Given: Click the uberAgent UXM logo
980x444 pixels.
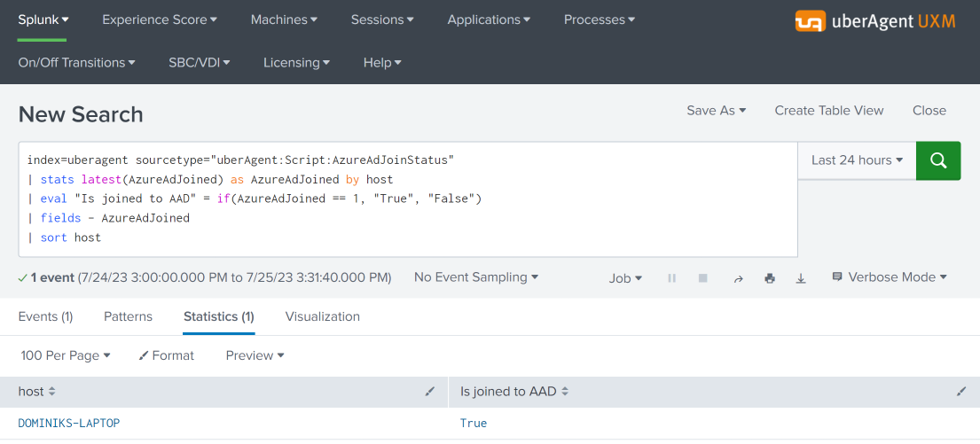Looking at the screenshot, I should [874, 21].
